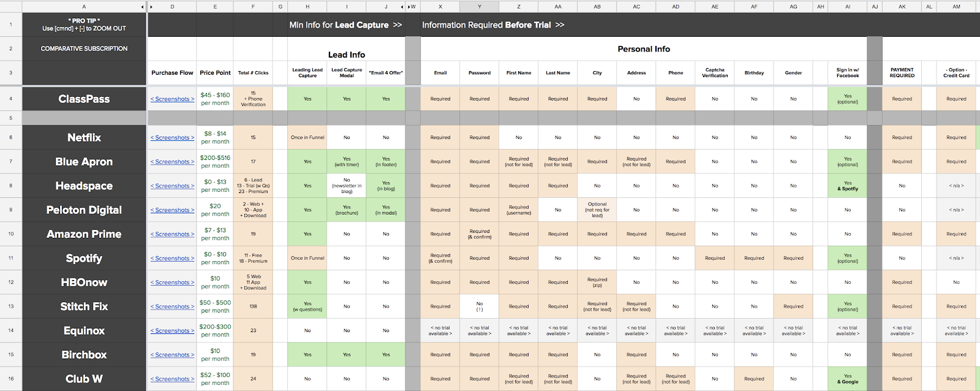980x391 pixels.
Task: Select column AK header
Action: click(x=902, y=7)
